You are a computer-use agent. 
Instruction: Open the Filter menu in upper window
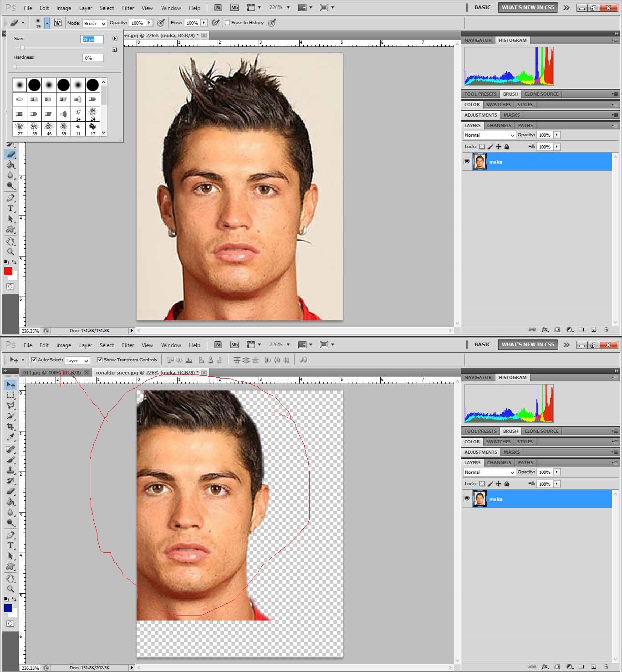[128, 8]
